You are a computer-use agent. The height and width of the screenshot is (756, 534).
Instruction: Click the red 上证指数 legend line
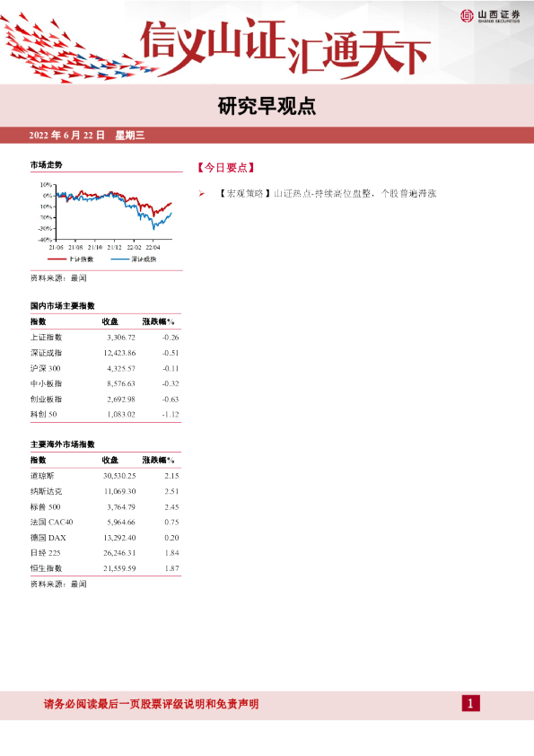[57, 259]
